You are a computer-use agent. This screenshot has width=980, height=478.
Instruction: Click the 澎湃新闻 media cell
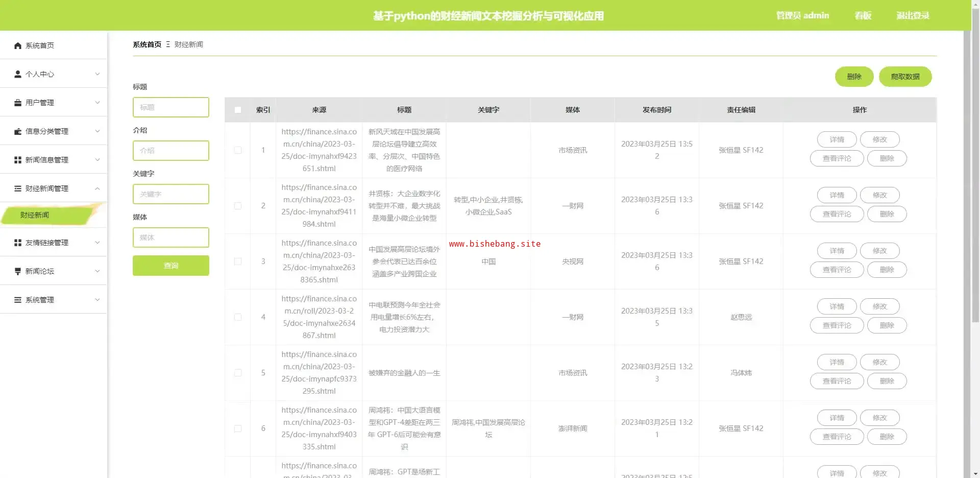coord(573,428)
